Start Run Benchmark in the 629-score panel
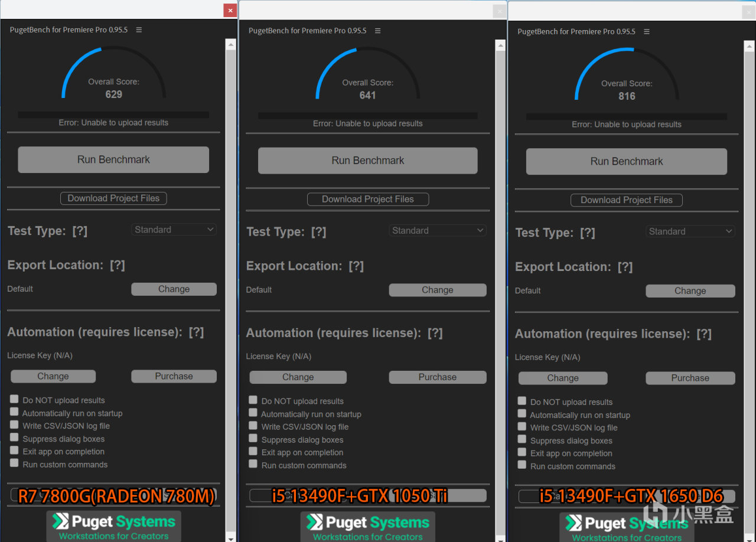Viewport: 756px width, 542px height. coord(113,159)
